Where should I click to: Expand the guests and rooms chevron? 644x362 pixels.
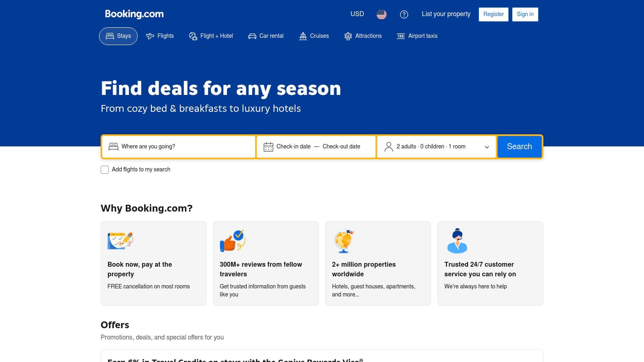pyautogui.click(x=487, y=147)
